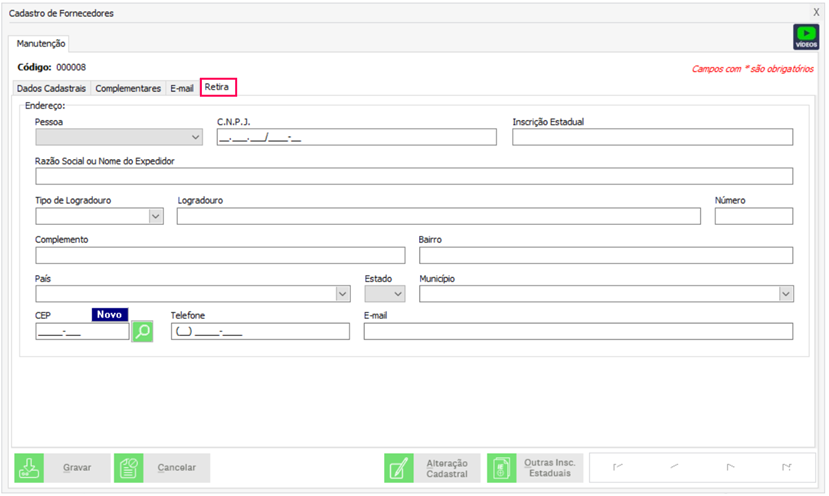Viewport: 829px width, 496px height.
Task: Open the Vídeos tutorial icon
Action: point(806,37)
